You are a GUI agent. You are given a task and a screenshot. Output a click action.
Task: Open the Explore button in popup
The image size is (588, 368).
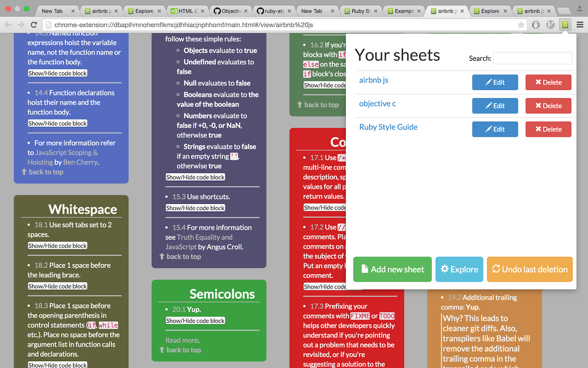[x=459, y=269]
